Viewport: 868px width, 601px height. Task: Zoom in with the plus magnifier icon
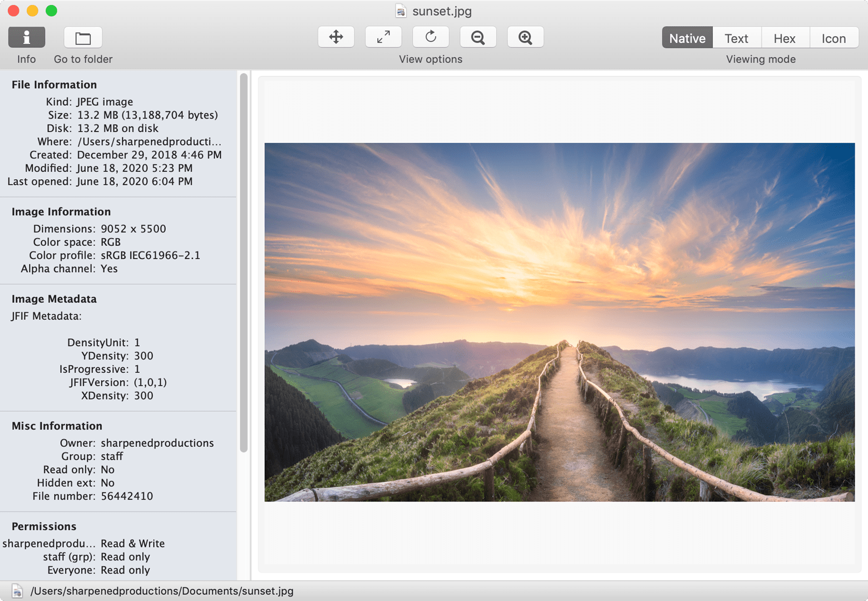point(525,37)
